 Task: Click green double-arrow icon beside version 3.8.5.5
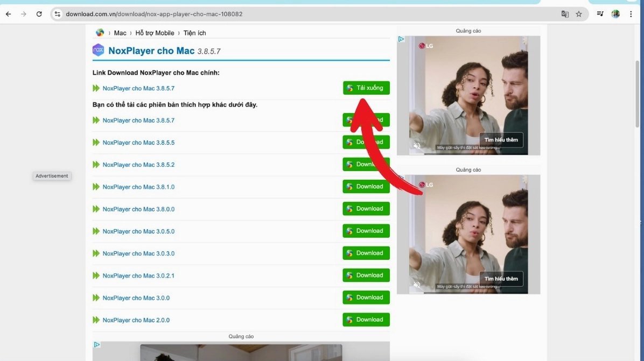click(x=97, y=142)
